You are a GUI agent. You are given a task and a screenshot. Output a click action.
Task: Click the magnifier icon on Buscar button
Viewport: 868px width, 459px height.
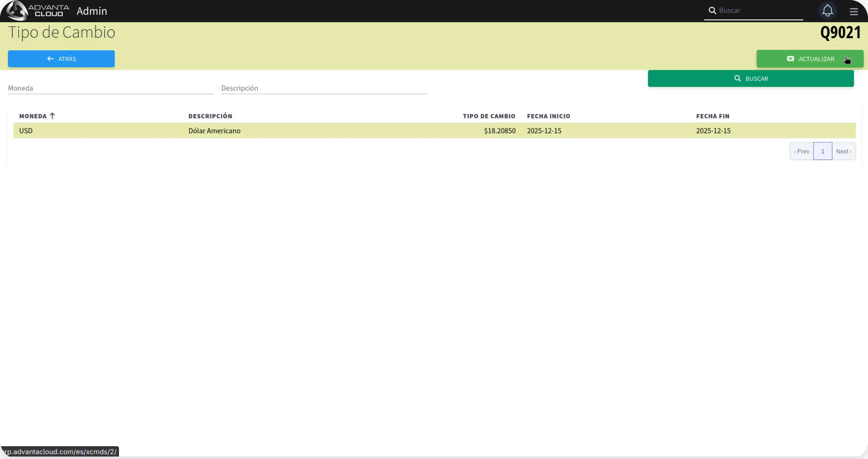tap(738, 79)
